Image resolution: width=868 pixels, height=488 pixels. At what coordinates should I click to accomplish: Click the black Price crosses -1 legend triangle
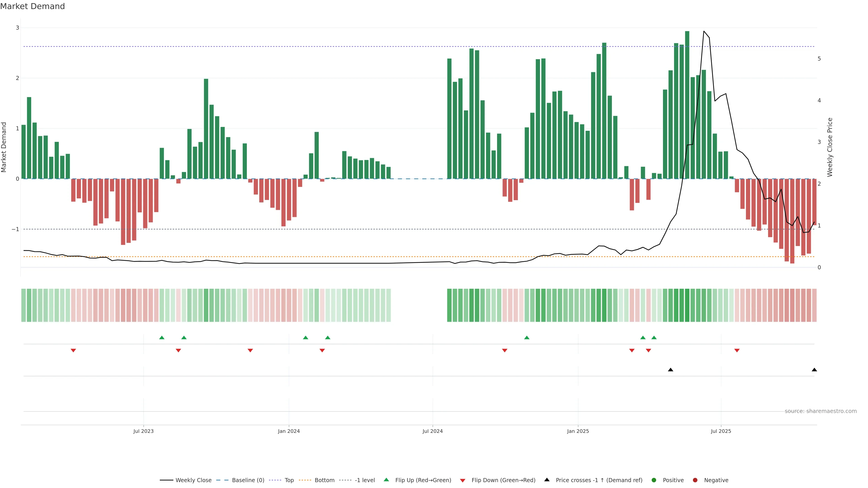coord(547,480)
